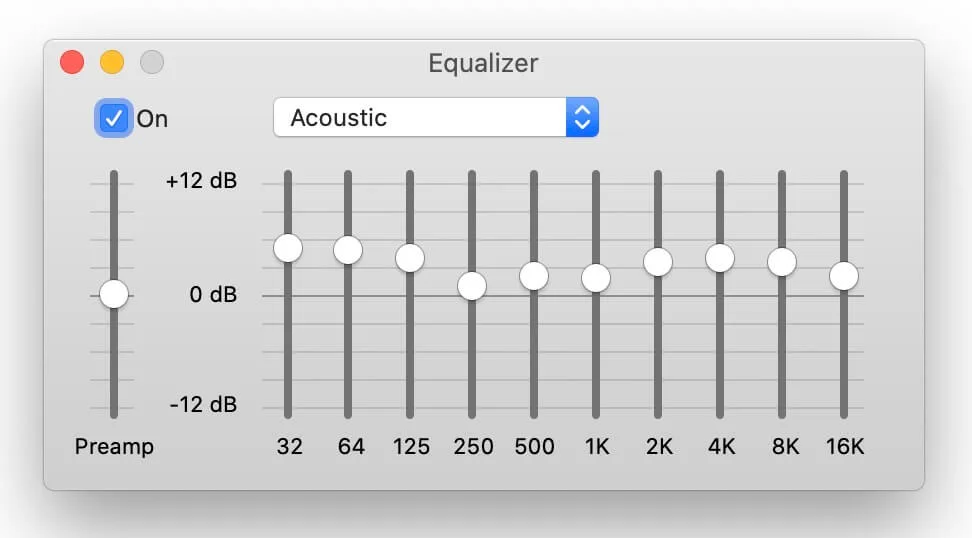Click the 500 Hz band slider knob
The image size is (972, 538).
click(x=534, y=276)
